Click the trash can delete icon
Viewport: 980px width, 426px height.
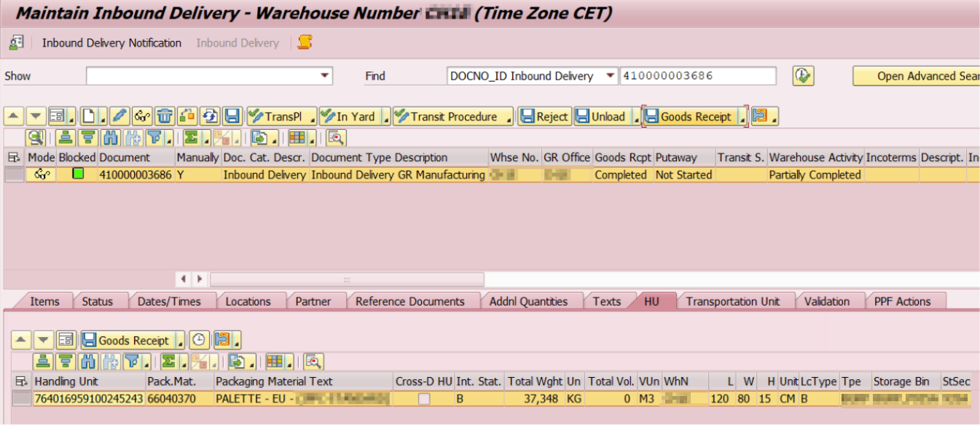coord(165,117)
